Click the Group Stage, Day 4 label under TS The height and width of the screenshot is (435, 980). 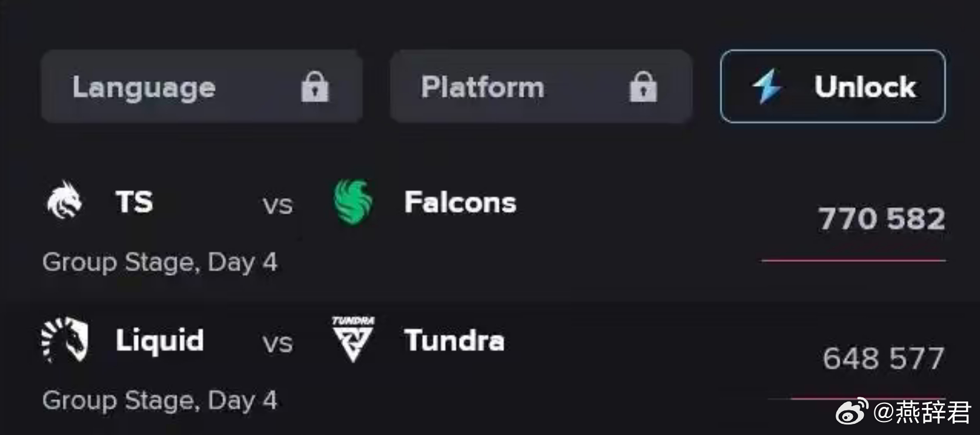(160, 262)
